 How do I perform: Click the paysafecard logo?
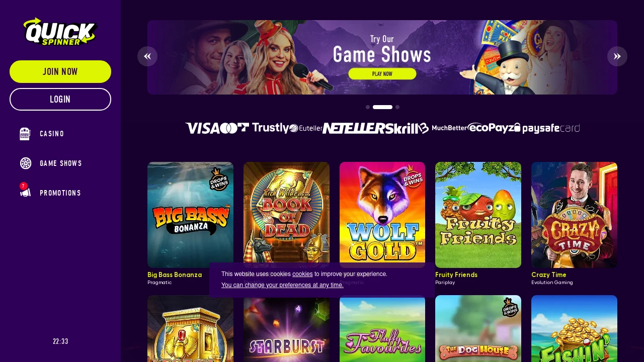551,129
